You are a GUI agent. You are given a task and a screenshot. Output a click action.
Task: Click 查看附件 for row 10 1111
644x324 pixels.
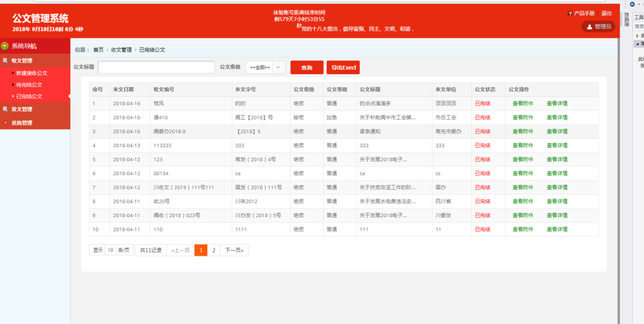point(522,229)
